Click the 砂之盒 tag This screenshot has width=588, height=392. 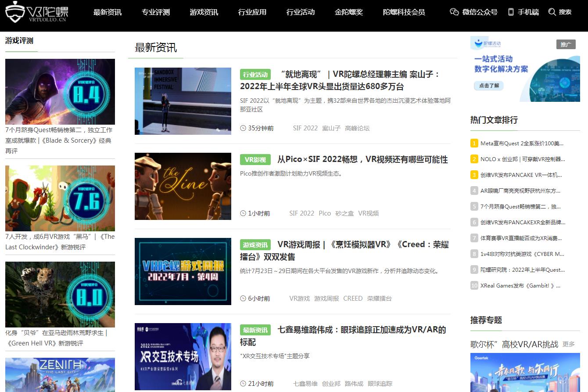pyautogui.click(x=344, y=213)
